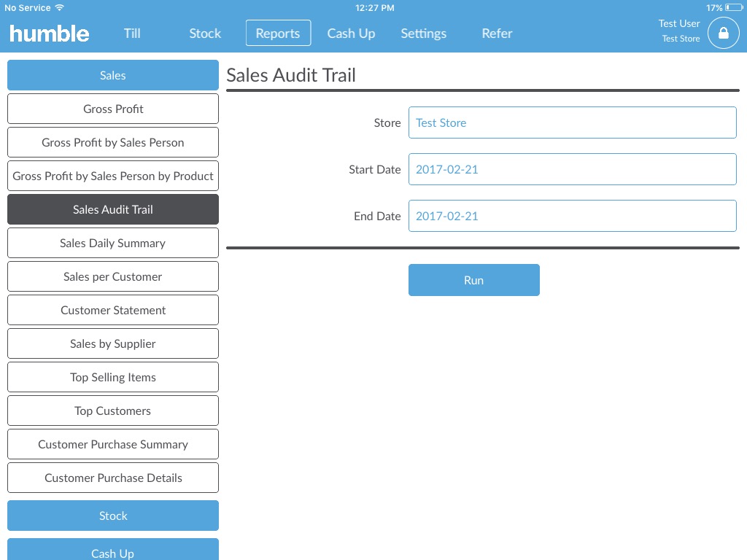Open Sales Daily Summary report
Viewport: 747px width, 560px height.
(x=113, y=243)
